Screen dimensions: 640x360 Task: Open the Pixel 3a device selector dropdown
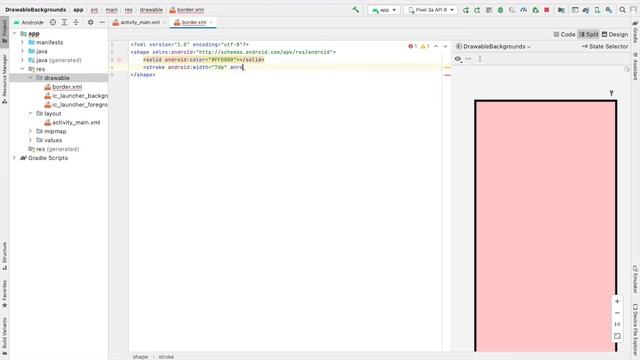click(x=431, y=10)
